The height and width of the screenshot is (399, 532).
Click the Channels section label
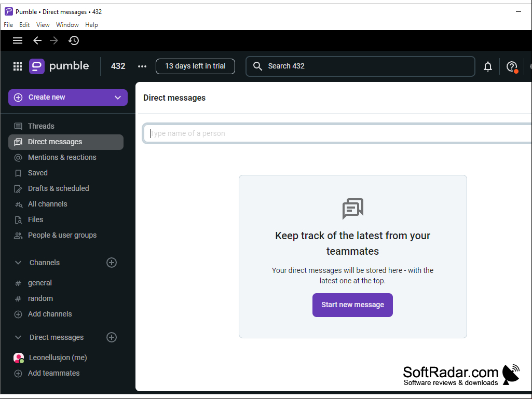point(45,263)
